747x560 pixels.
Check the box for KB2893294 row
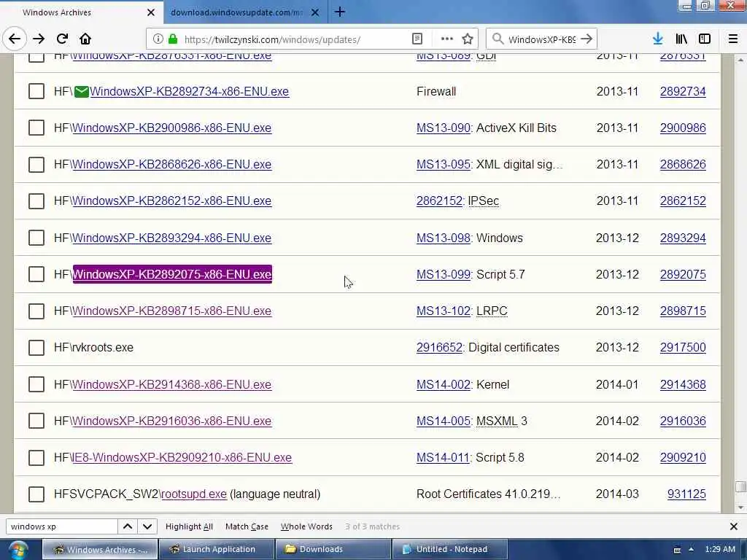click(x=36, y=238)
